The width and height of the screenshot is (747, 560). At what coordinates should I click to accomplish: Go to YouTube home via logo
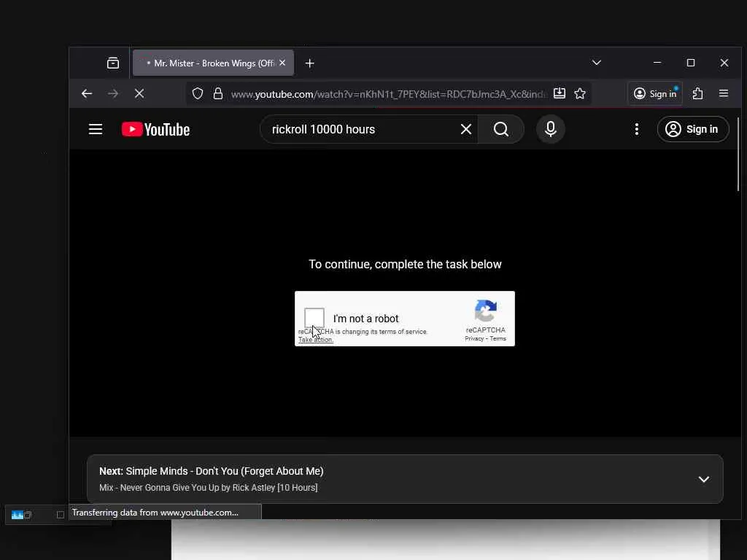point(156,129)
